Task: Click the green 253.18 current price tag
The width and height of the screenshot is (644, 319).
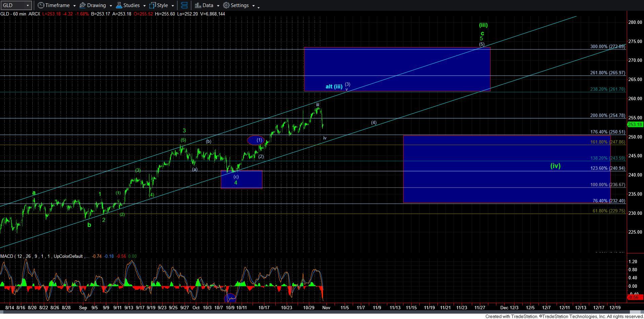Action: 635,124
